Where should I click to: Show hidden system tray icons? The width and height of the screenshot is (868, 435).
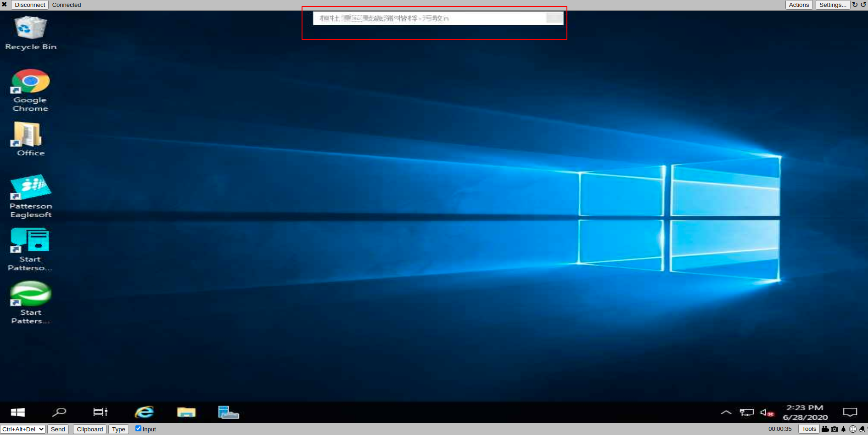pos(726,412)
